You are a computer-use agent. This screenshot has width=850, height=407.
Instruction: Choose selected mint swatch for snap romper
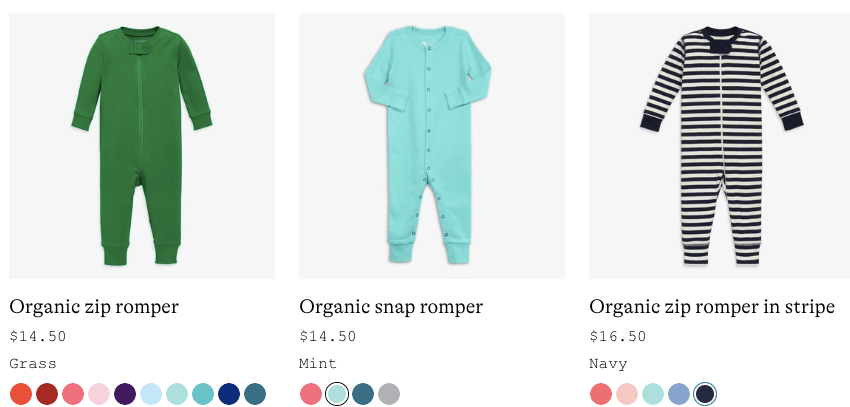click(x=337, y=394)
